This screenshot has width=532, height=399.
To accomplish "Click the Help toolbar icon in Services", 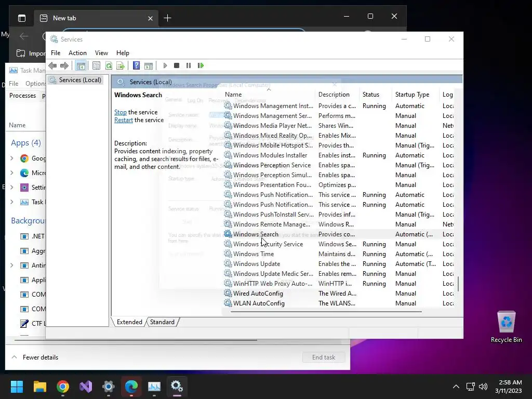I will tap(137, 65).
